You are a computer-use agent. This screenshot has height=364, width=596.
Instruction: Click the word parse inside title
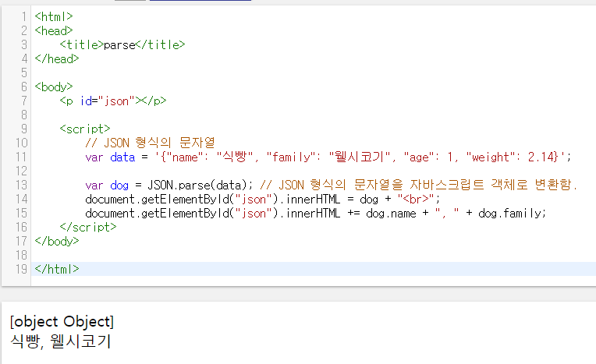tap(119, 45)
